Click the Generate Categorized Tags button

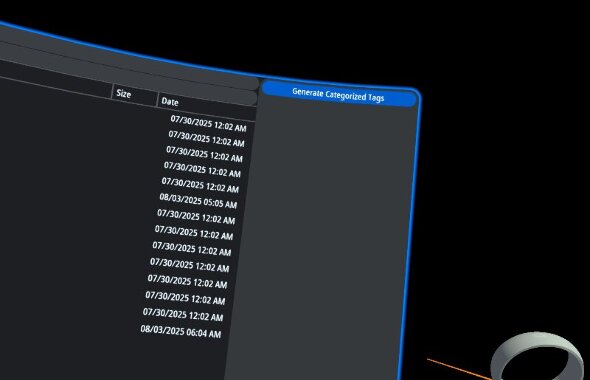coord(339,94)
